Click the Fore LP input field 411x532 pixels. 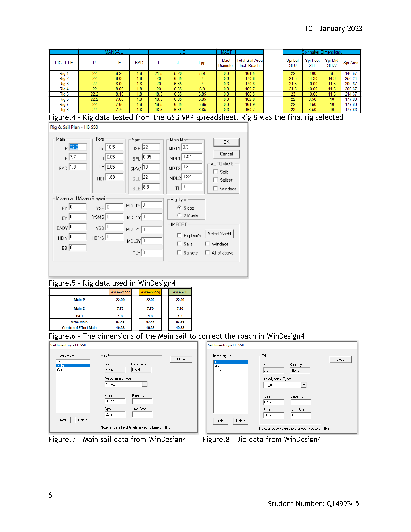115,167
